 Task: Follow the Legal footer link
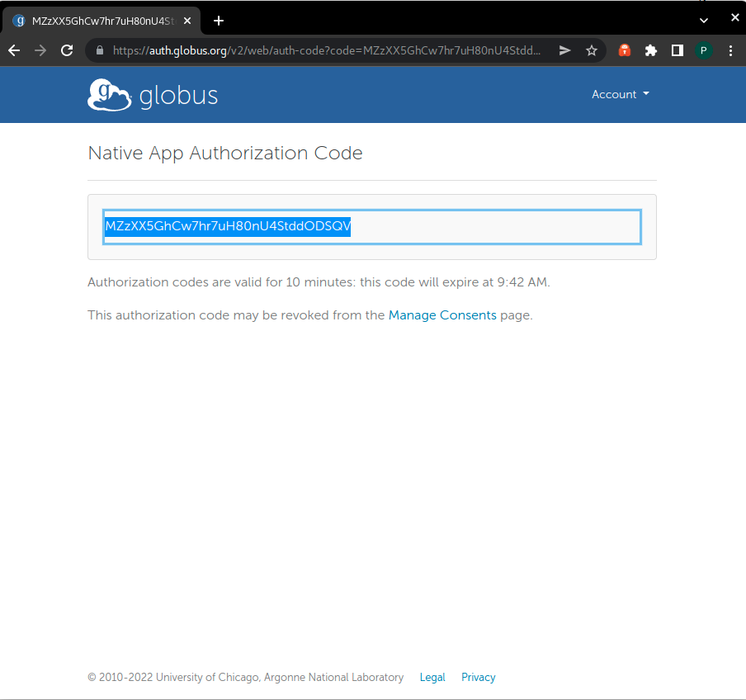432,677
